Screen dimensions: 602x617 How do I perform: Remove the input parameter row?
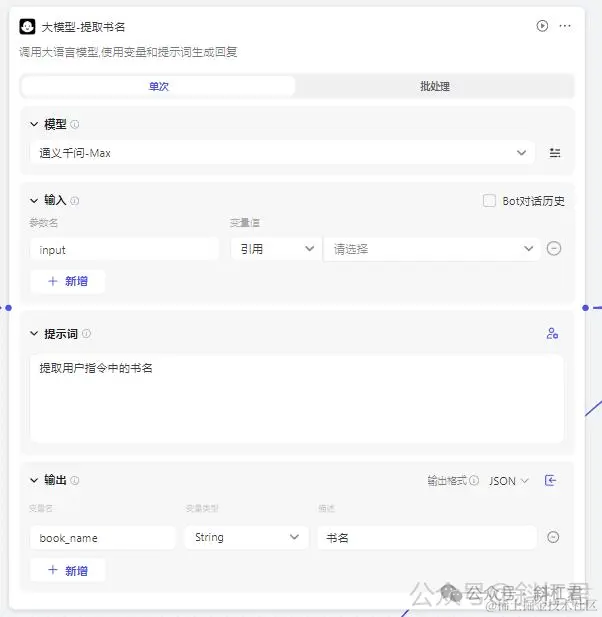click(x=554, y=249)
